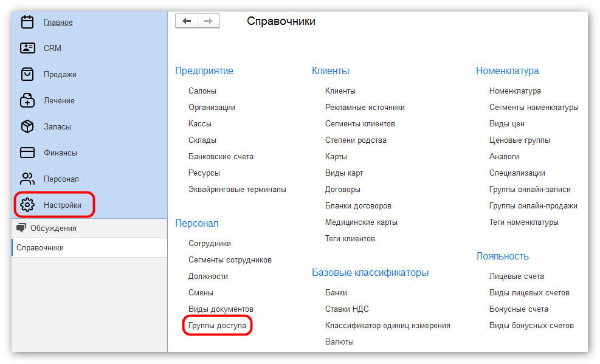Image resolution: width=600 pixels, height=364 pixels.
Task: Click the Персонал people icon
Action: click(x=27, y=179)
